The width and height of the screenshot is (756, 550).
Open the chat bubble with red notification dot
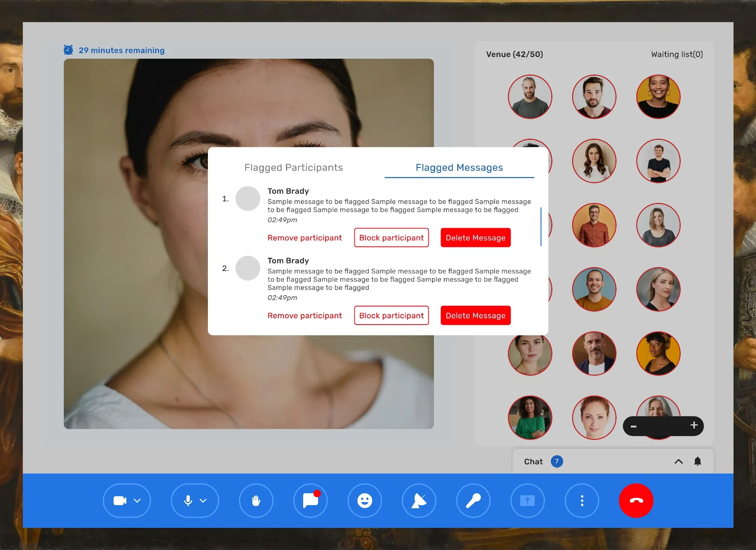310,500
